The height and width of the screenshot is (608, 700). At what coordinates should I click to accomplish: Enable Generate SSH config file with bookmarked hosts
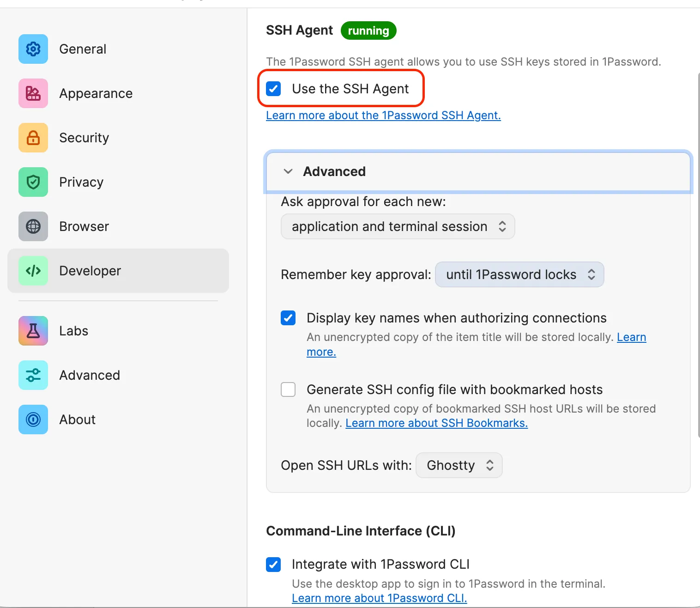tap(288, 389)
